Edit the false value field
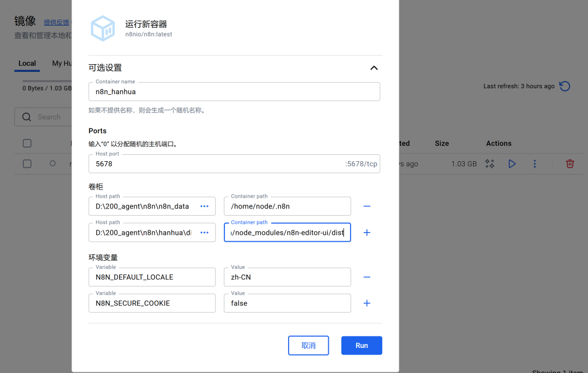The height and width of the screenshot is (373, 588). [287, 303]
